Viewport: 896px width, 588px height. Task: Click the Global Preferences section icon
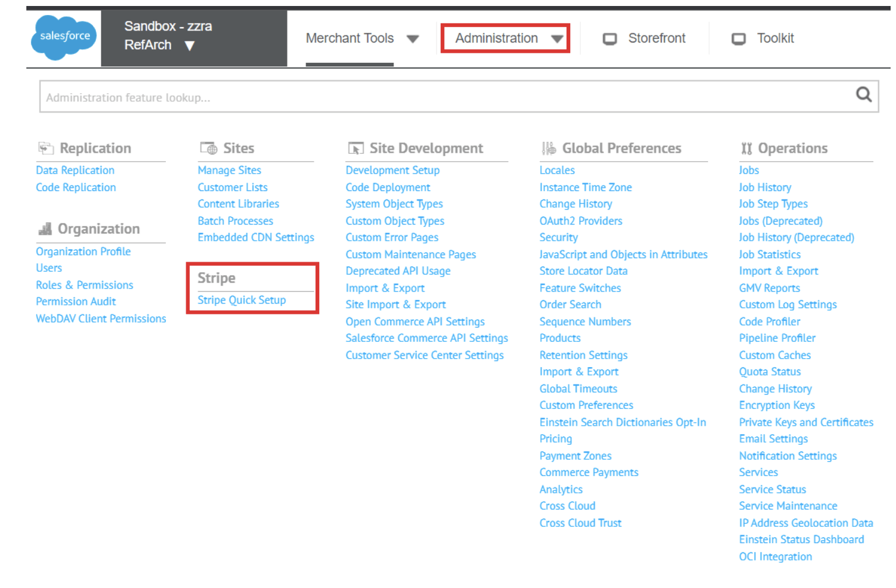point(549,148)
